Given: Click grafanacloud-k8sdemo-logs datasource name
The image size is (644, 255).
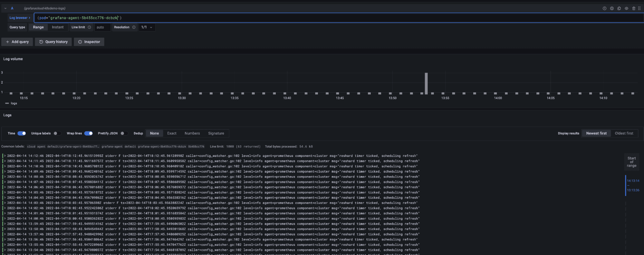Looking at the screenshot, I should point(44,8).
